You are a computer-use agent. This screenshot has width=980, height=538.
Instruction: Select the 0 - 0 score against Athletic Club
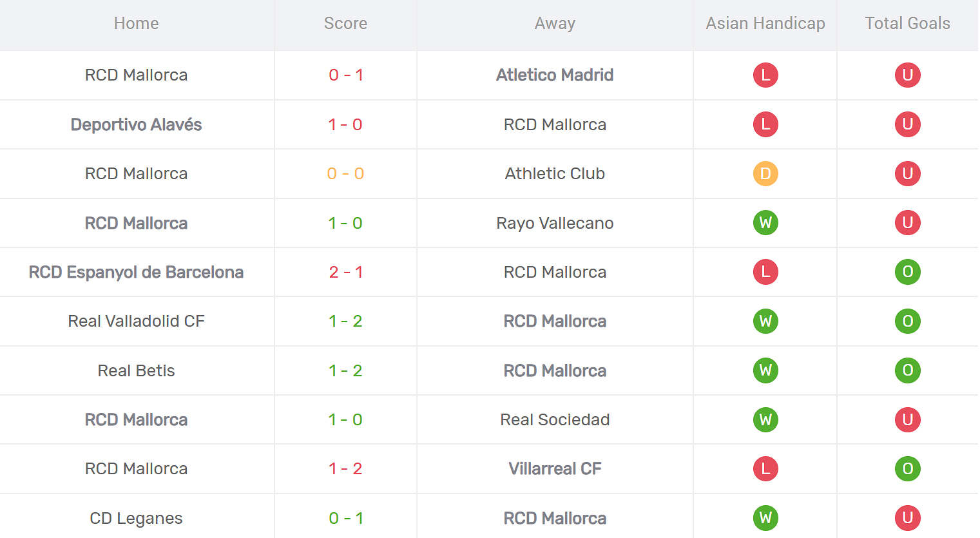[345, 173]
